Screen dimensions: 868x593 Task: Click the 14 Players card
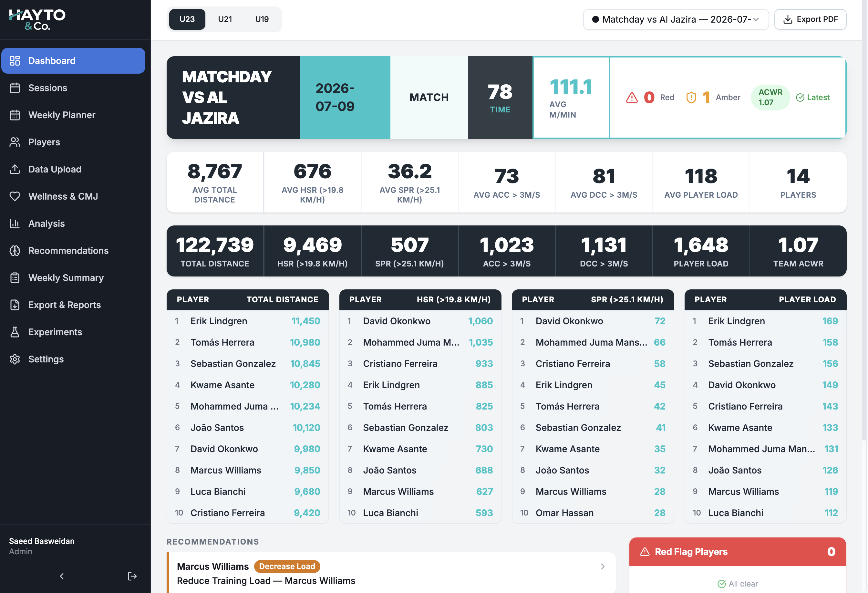pyautogui.click(x=798, y=182)
